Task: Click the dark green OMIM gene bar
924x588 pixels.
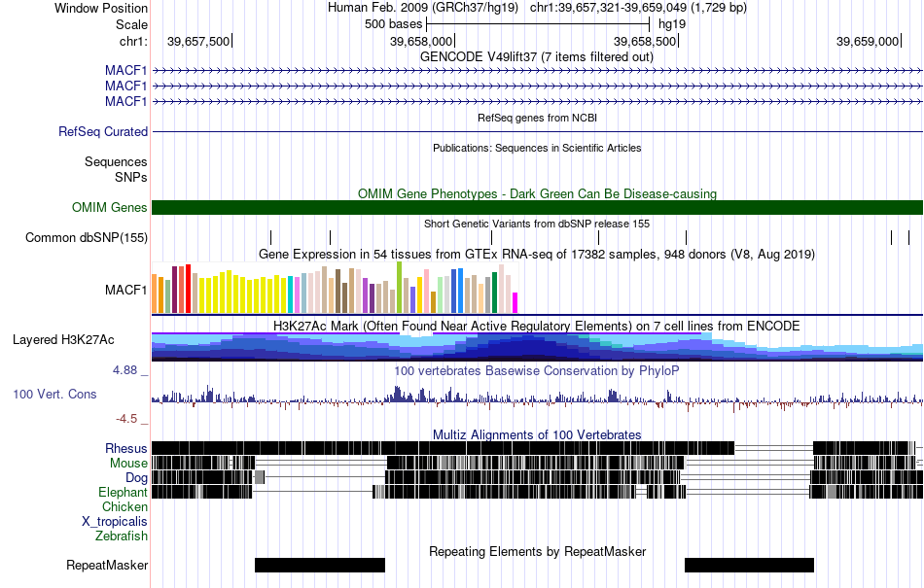Action: click(537, 207)
